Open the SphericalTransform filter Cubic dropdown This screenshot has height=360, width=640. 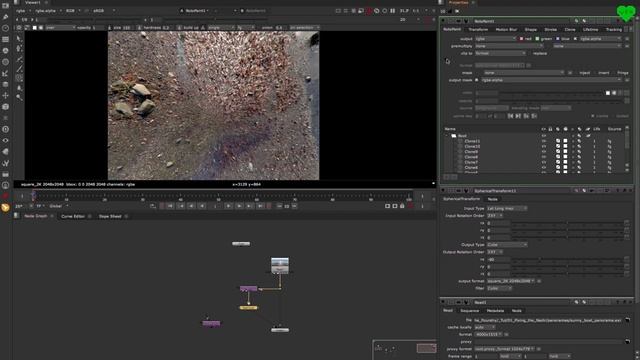499,289
